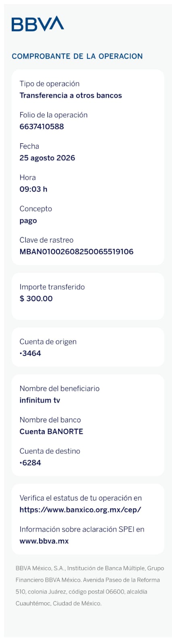Click the concept value pago
The width and height of the screenshot is (172, 644).
[28, 221]
